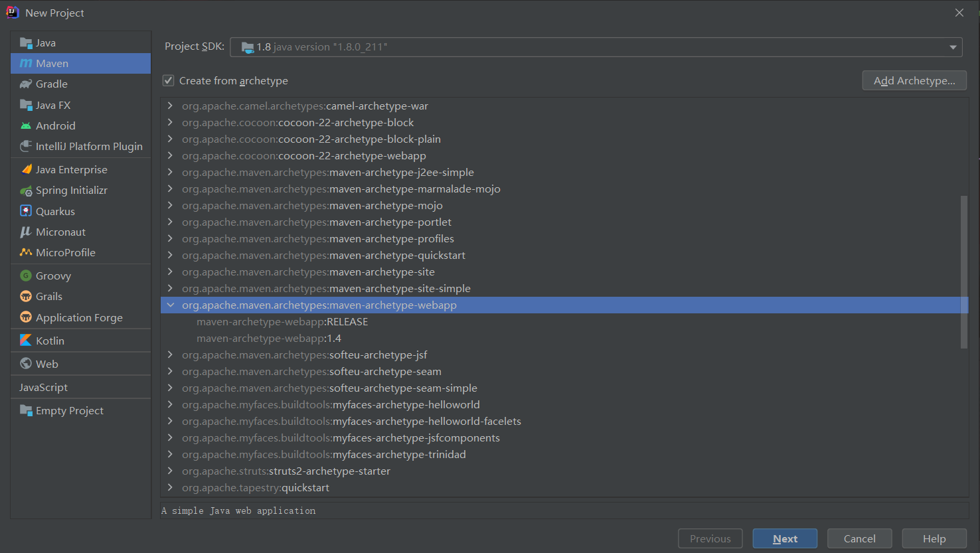This screenshot has height=553, width=980.
Task: Select myfaces-archetype-helloworld-facelets archetype
Action: click(x=351, y=422)
